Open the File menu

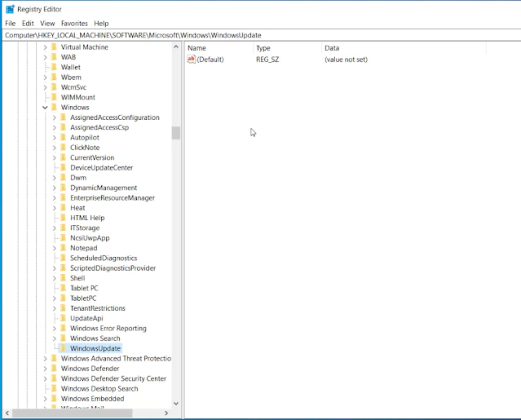[x=11, y=24]
